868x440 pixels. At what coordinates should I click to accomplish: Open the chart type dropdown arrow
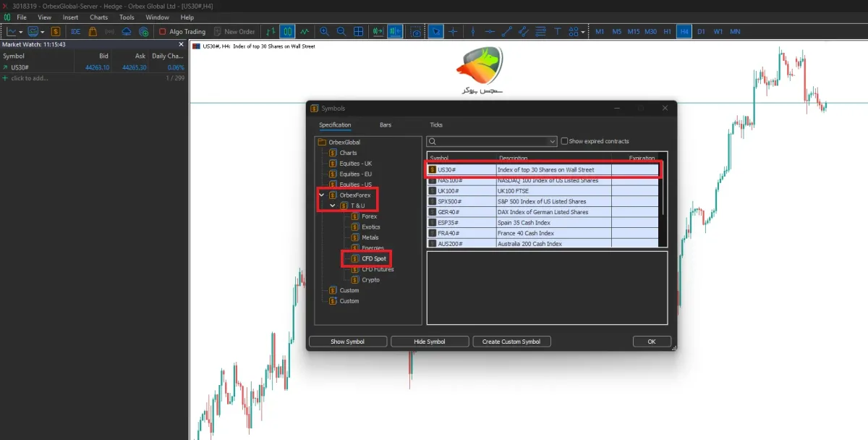21,32
